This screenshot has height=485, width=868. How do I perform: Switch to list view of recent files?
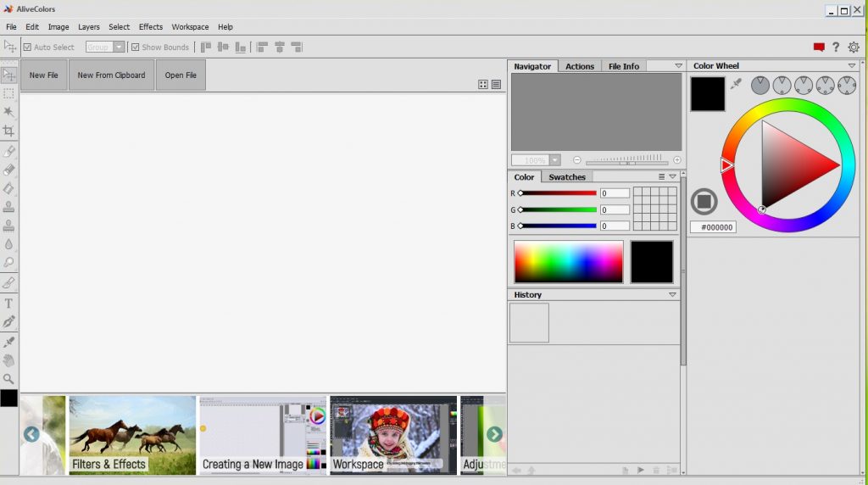tap(496, 84)
